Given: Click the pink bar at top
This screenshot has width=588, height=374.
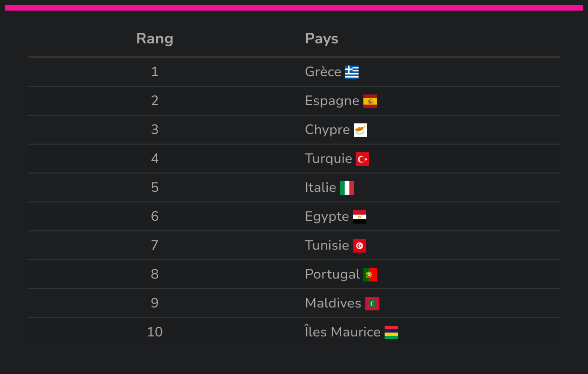Looking at the screenshot, I should coord(294,8).
